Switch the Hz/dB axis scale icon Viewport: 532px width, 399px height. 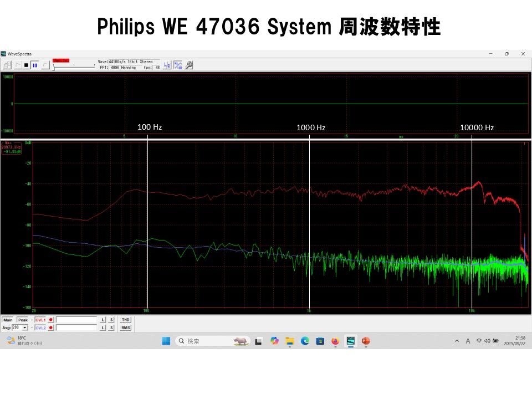(x=177, y=65)
